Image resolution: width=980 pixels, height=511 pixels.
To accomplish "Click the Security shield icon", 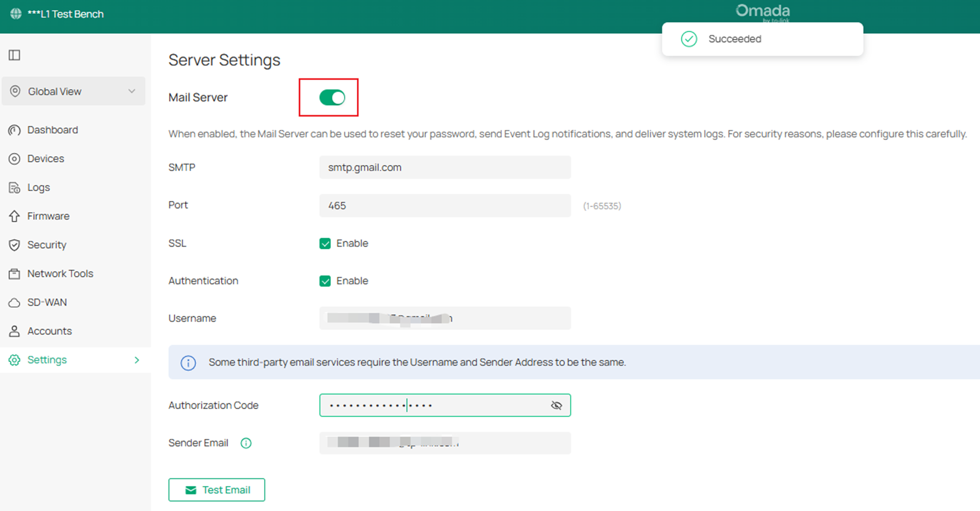I will pos(14,245).
